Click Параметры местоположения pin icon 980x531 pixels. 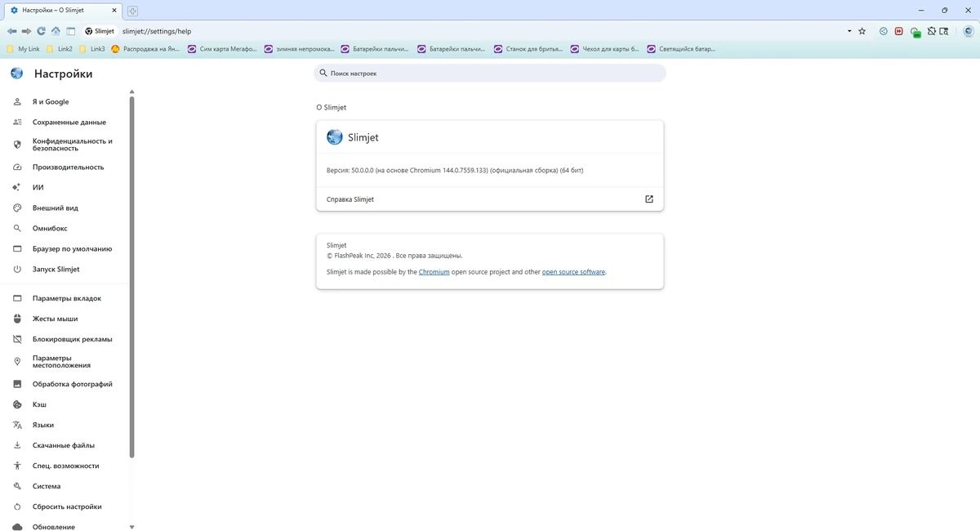[17, 362]
